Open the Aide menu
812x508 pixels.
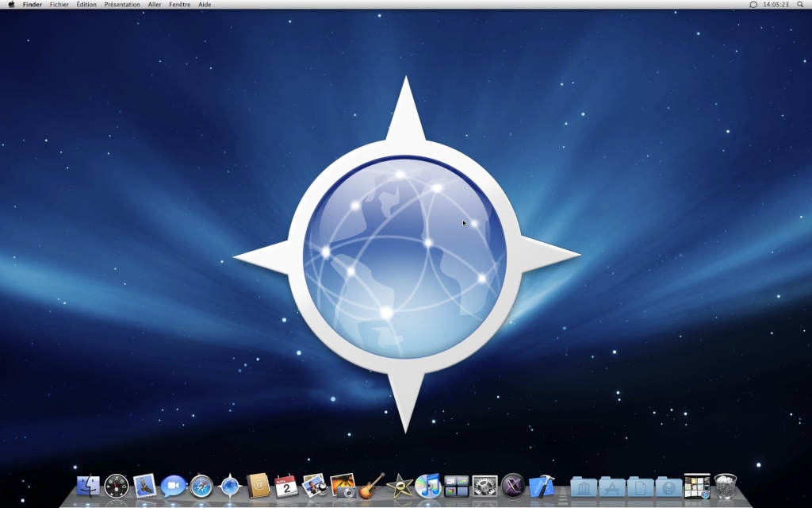coord(205,4)
